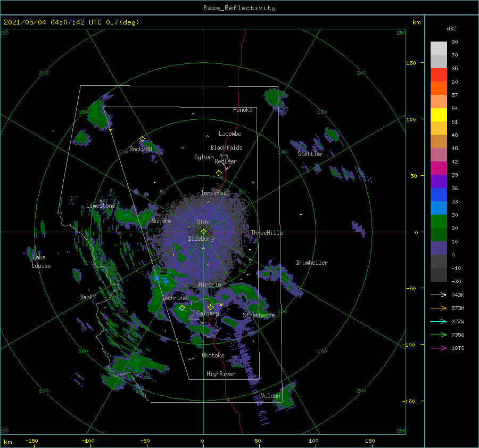Click the asterisk marker near Limestone
Image resolution: width=479 pixels, height=448 pixels.
(101, 201)
